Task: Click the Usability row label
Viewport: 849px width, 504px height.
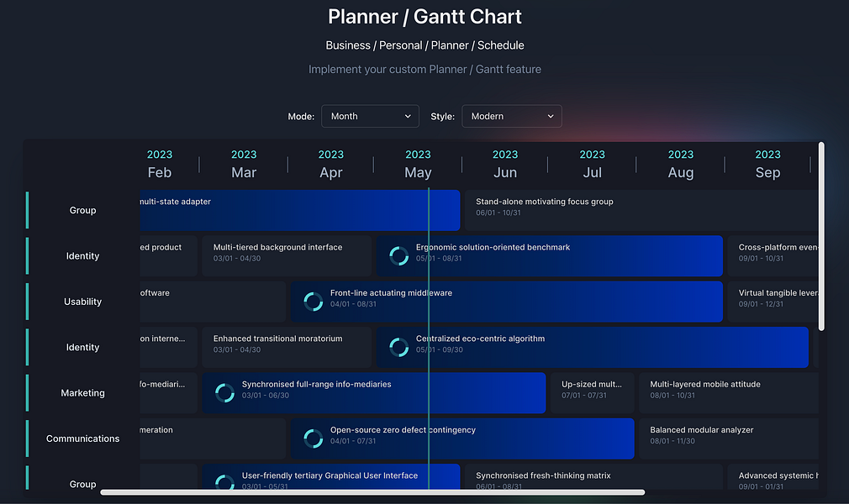Action: coord(83,302)
